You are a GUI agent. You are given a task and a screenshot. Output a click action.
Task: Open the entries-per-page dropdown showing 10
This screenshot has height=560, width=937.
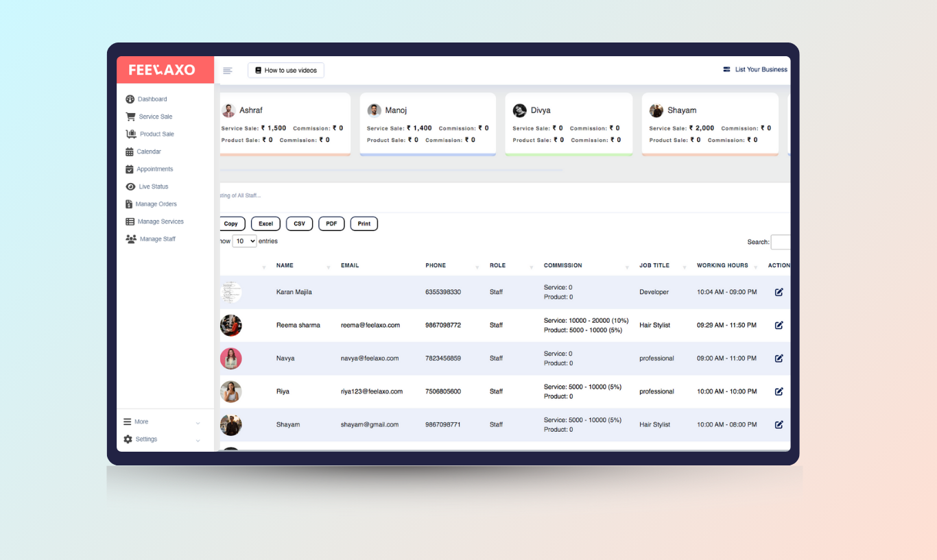[x=244, y=241]
